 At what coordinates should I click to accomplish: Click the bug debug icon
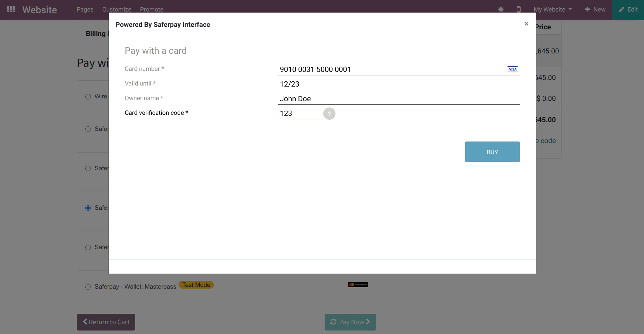point(501,9)
